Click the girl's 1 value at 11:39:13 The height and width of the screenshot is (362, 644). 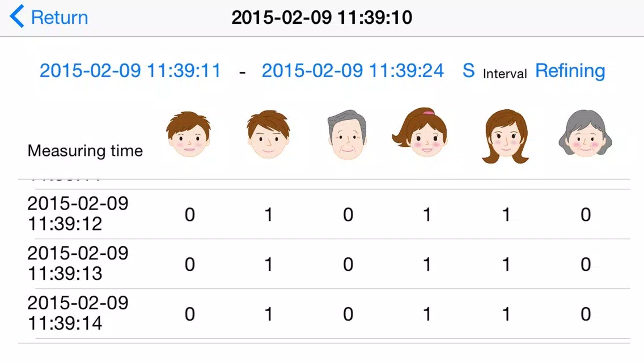[x=427, y=265]
